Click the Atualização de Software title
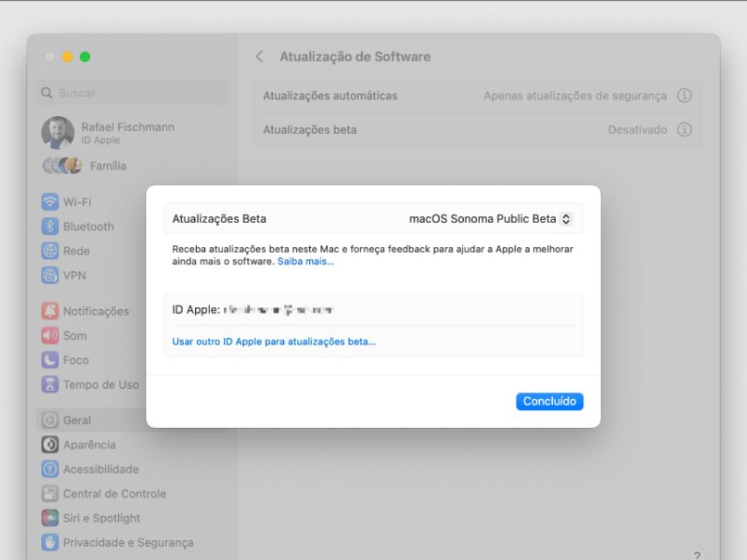The width and height of the screenshot is (747, 560). coord(355,57)
